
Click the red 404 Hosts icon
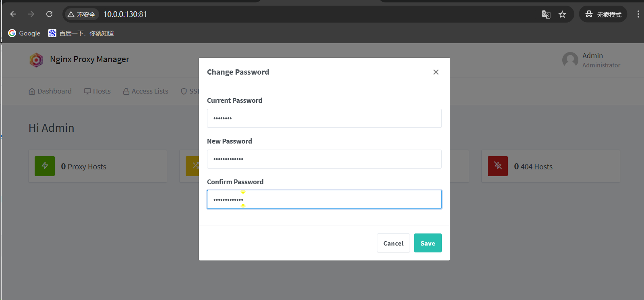click(498, 166)
